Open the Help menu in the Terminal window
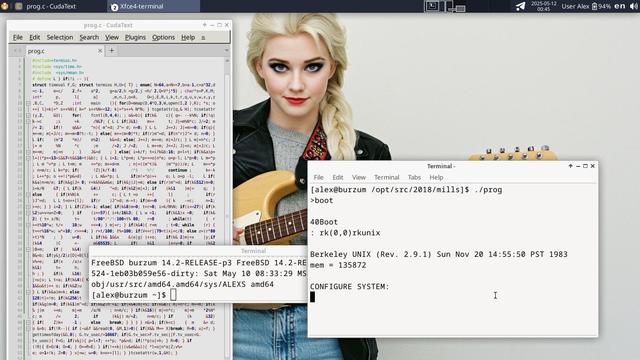Image resolution: width=640 pixels, height=360 pixels. [436, 177]
